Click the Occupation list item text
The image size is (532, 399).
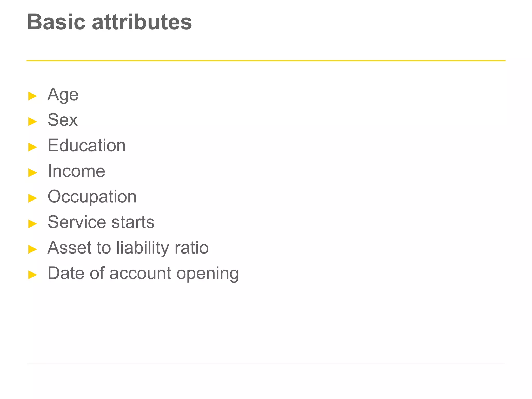[92, 197]
